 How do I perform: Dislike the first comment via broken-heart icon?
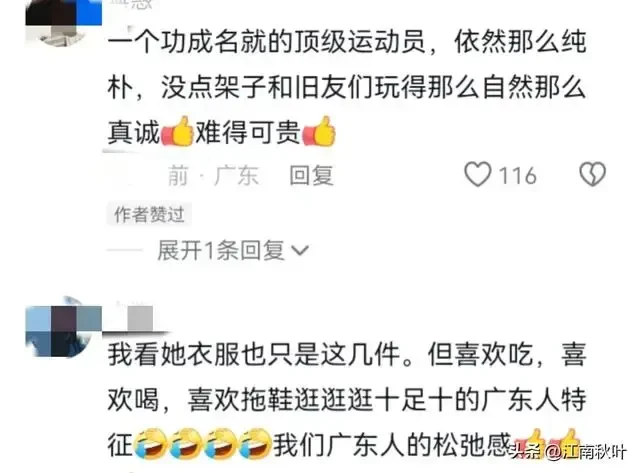coord(592,175)
